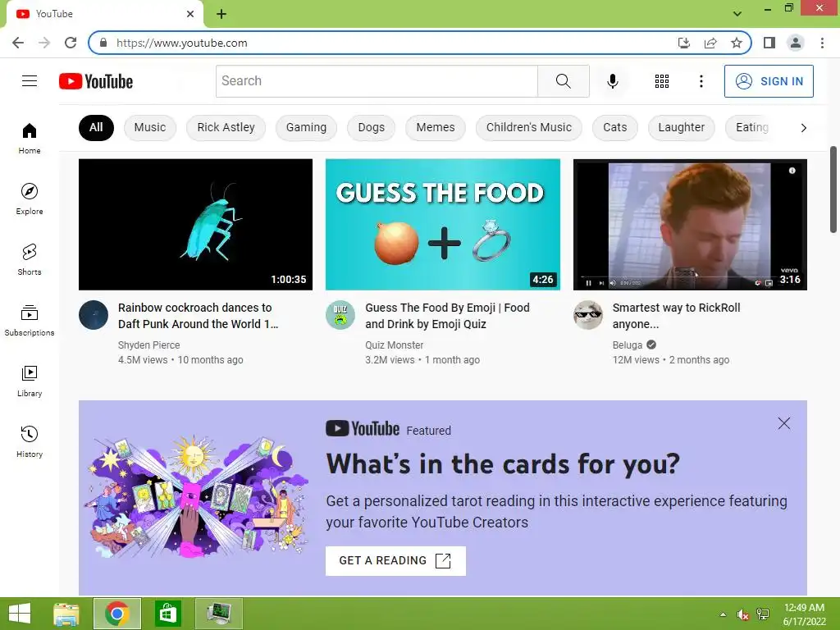Open Beluga channel avatar

(x=587, y=315)
